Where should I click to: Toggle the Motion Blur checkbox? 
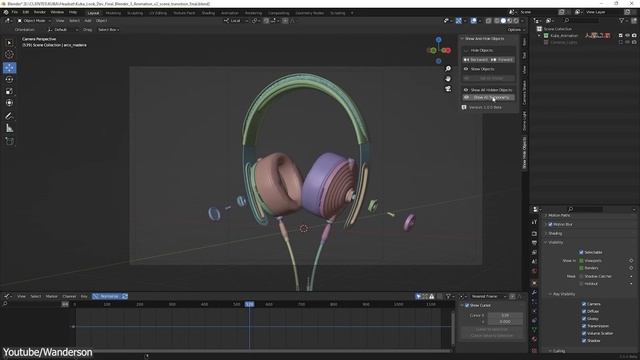click(x=550, y=224)
